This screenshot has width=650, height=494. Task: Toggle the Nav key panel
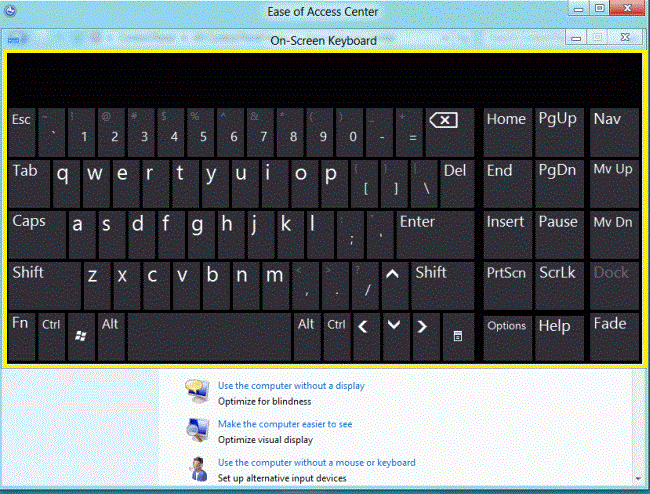[615, 133]
